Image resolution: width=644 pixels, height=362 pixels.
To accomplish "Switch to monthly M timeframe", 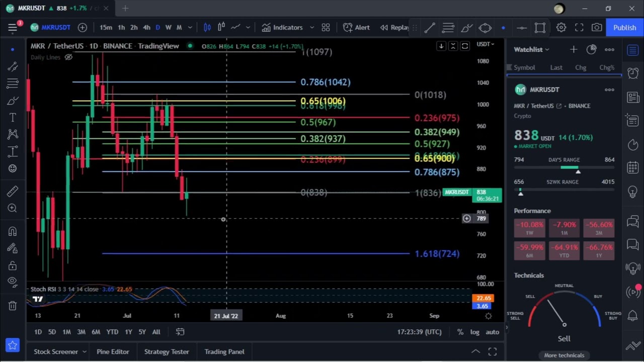I will click(x=179, y=28).
